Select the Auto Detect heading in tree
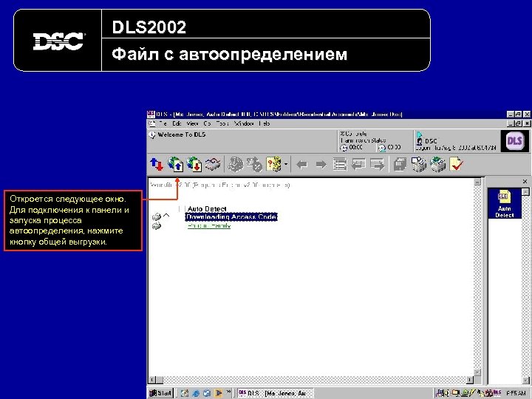The height and width of the screenshot is (399, 532). [207, 209]
